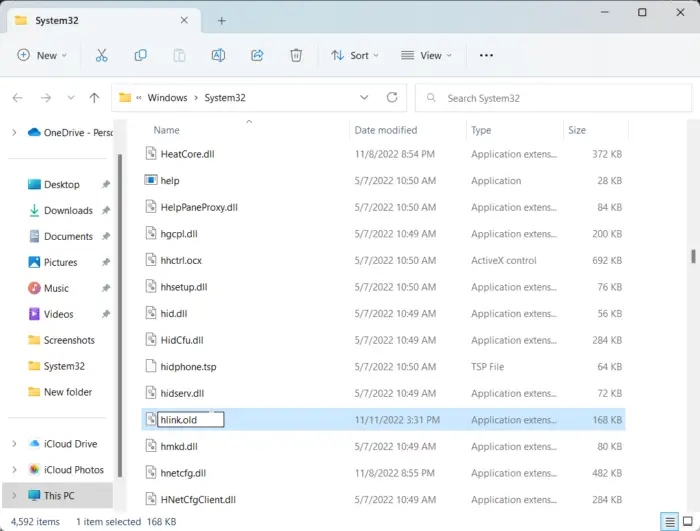Viewport: 700px width, 531px height.
Task: Click the Windows breadcrumb in address bar
Action: 167,98
